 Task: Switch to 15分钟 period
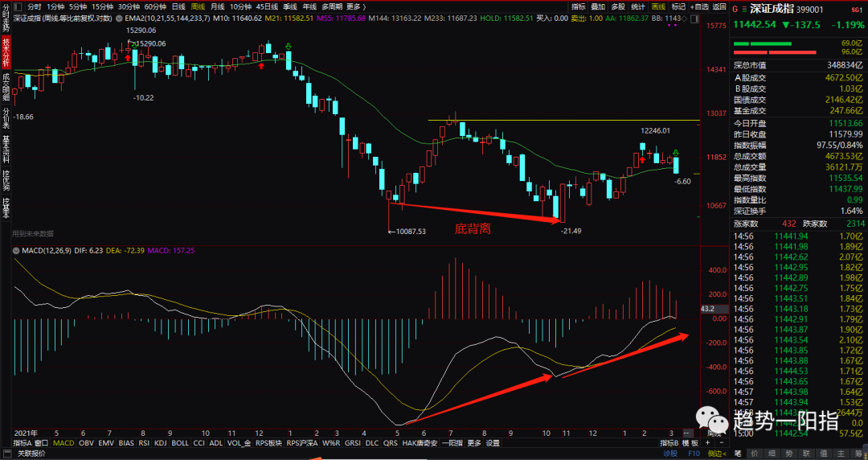click(x=103, y=6)
